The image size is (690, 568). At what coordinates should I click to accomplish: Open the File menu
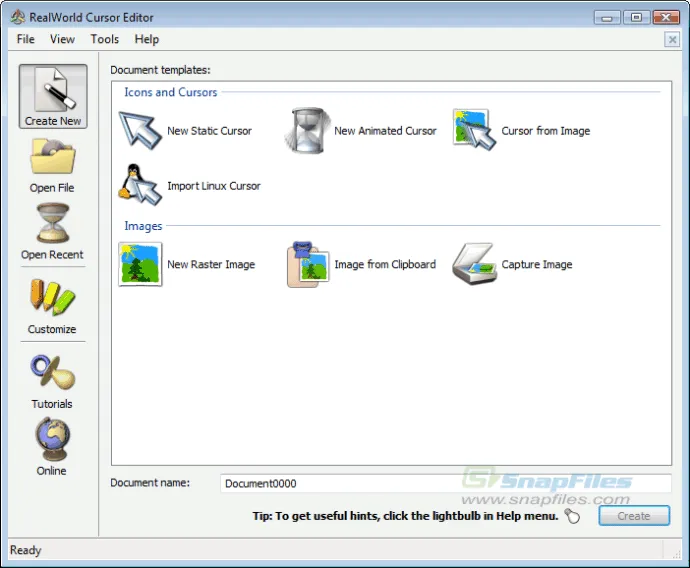[26, 39]
